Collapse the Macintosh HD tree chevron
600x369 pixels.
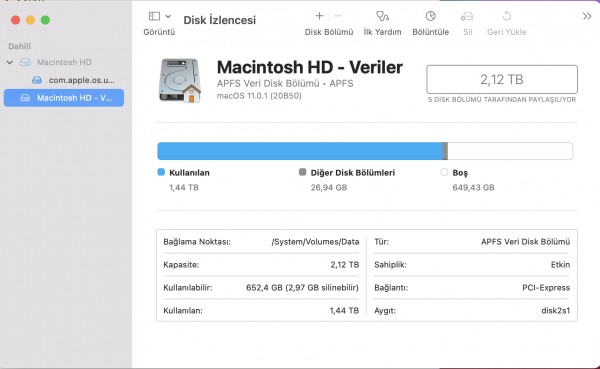coord(10,62)
